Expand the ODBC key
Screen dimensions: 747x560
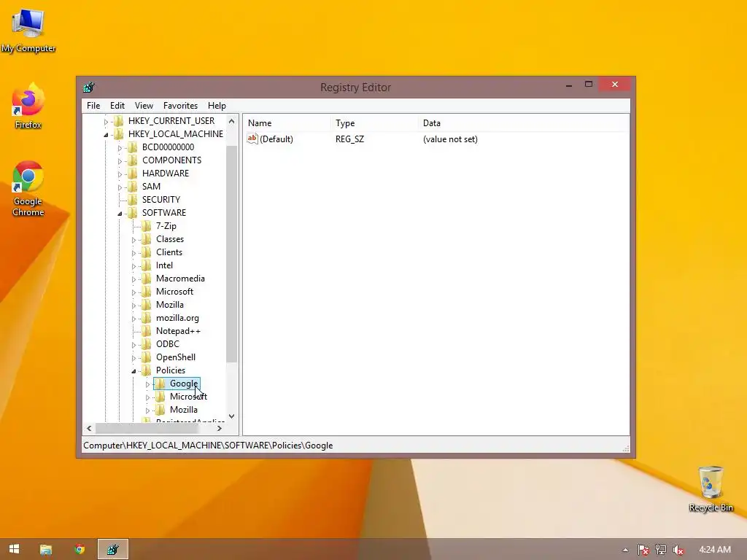coord(133,345)
